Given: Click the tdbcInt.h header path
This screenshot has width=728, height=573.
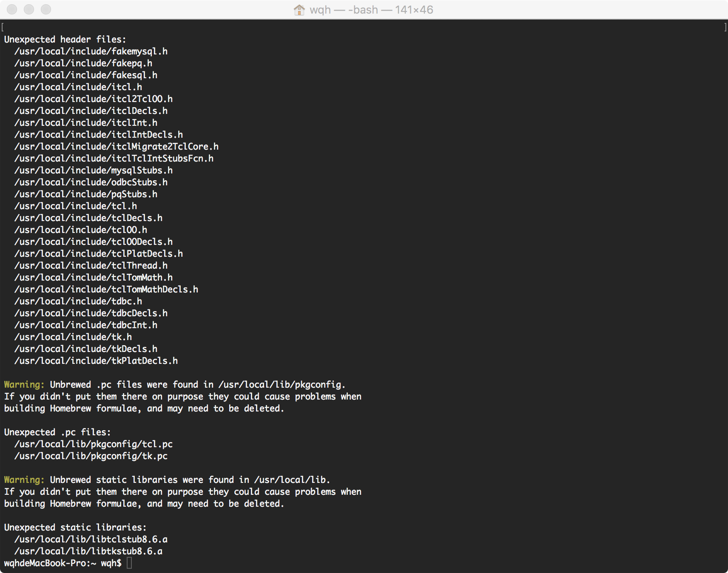Looking at the screenshot, I should click(86, 325).
